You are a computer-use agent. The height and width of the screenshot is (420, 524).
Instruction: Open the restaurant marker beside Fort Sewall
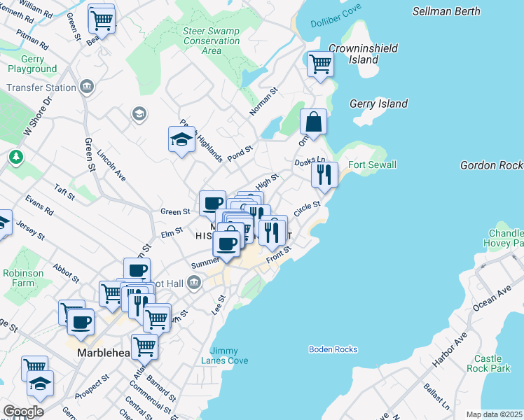(324, 174)
